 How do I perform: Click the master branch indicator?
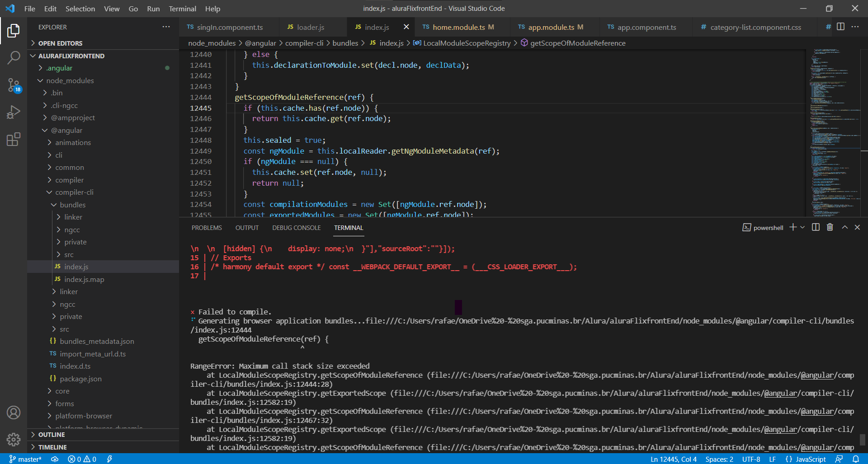pos(26,459)
